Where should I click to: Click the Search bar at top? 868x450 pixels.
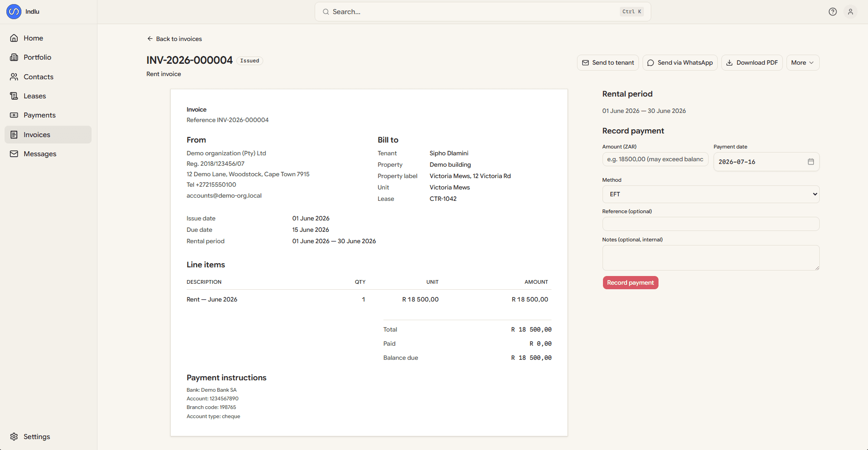point(483,12)
